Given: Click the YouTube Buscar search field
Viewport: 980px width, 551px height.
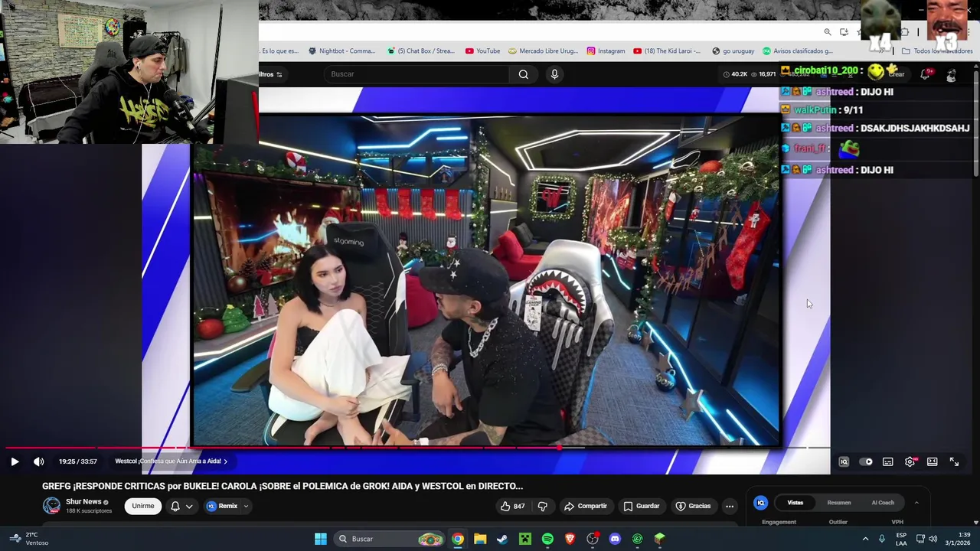Looking at the screenshot, I should [417, 74].
